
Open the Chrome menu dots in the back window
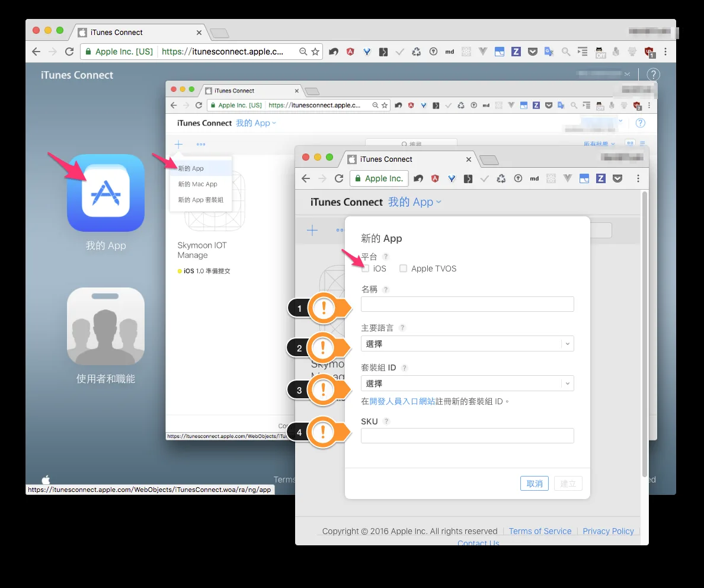(665, 52)
